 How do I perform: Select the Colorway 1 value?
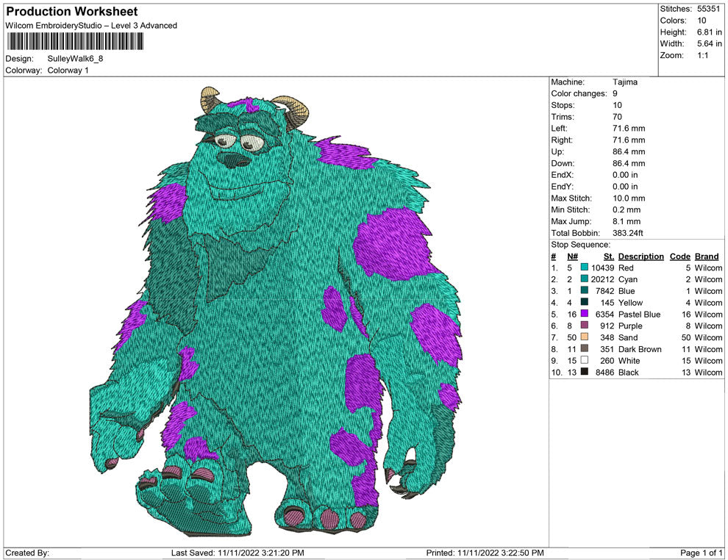point(68,71)
